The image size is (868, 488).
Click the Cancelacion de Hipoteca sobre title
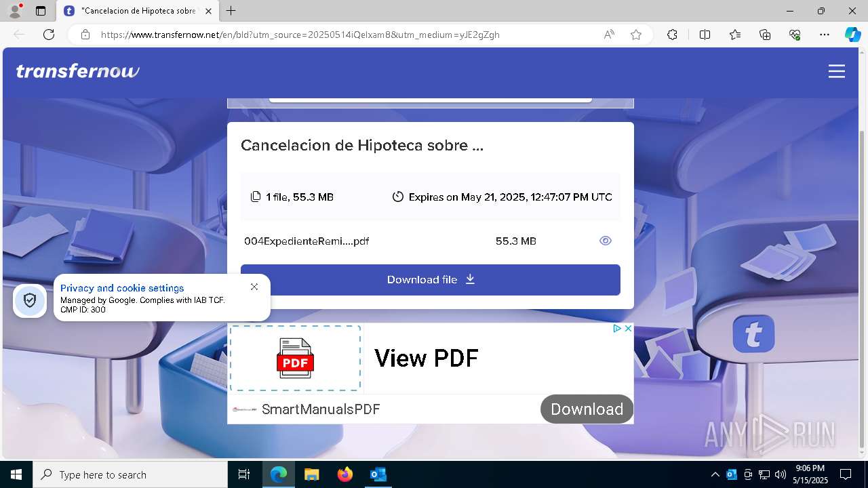362,145
